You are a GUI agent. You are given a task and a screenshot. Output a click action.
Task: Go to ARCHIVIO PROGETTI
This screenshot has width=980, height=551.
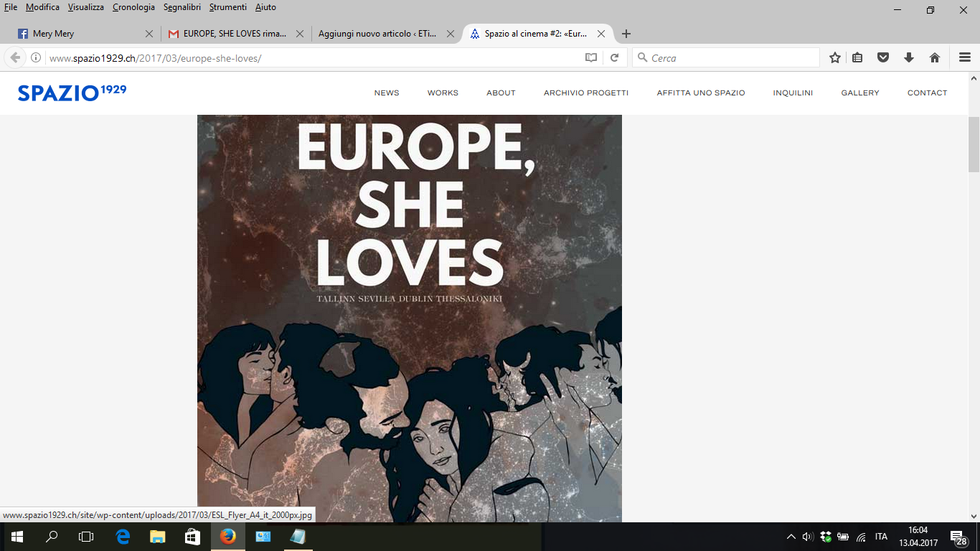[586, 93]
